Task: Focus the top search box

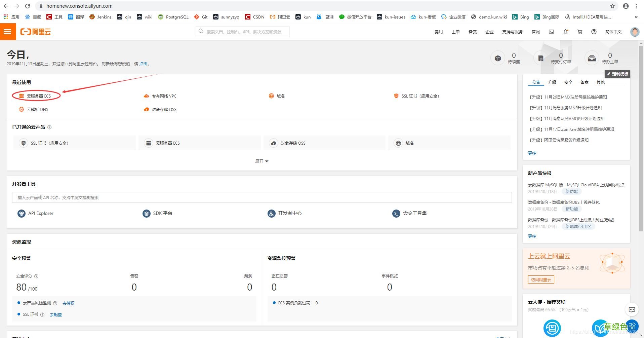Action: tap(242, 32)
